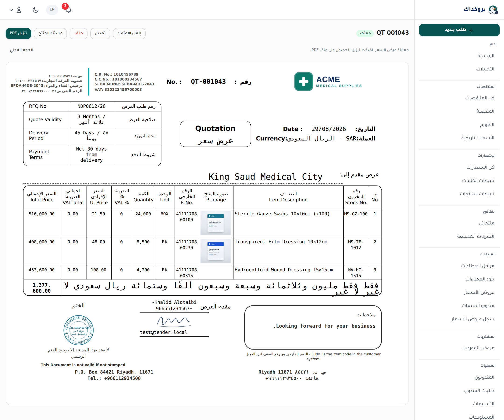Open المندوبون in the sidebar
This screenshot has width=504, height=420.
tap(484, 377)
